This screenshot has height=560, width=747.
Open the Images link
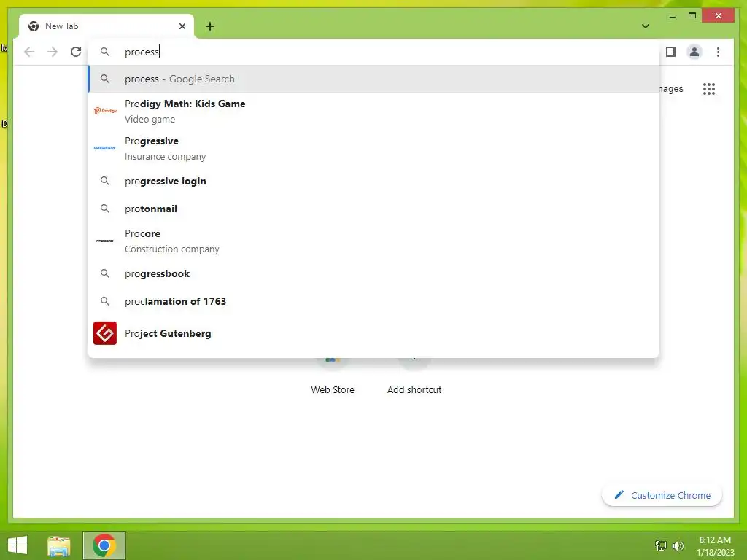[671, 89]
